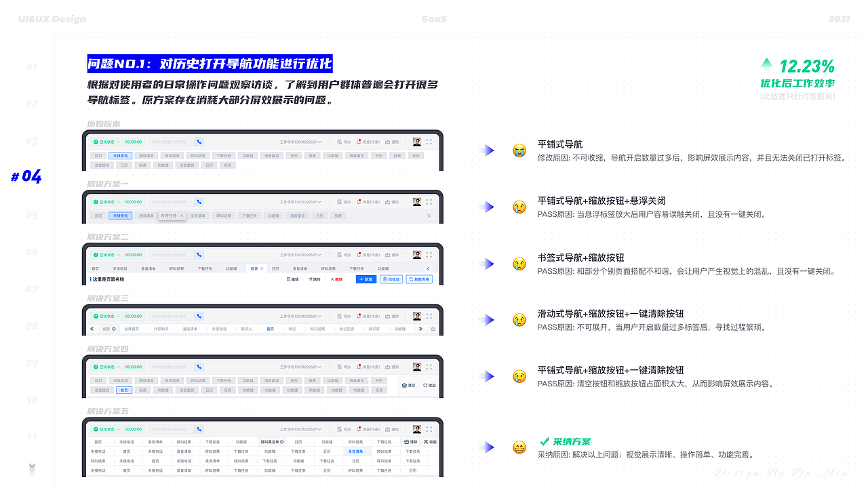Click the call icon in solution two

199,255
